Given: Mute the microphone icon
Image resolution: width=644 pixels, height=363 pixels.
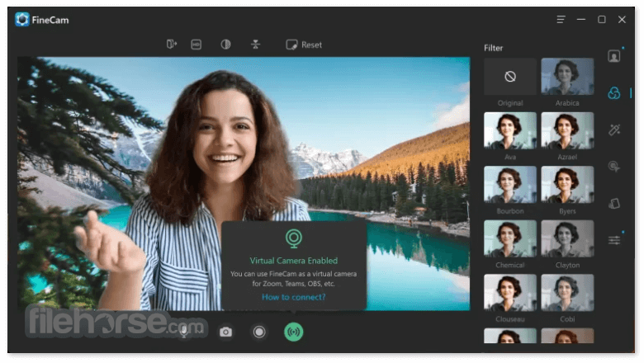Looking at the screenshot, I should tap(184, 332).
